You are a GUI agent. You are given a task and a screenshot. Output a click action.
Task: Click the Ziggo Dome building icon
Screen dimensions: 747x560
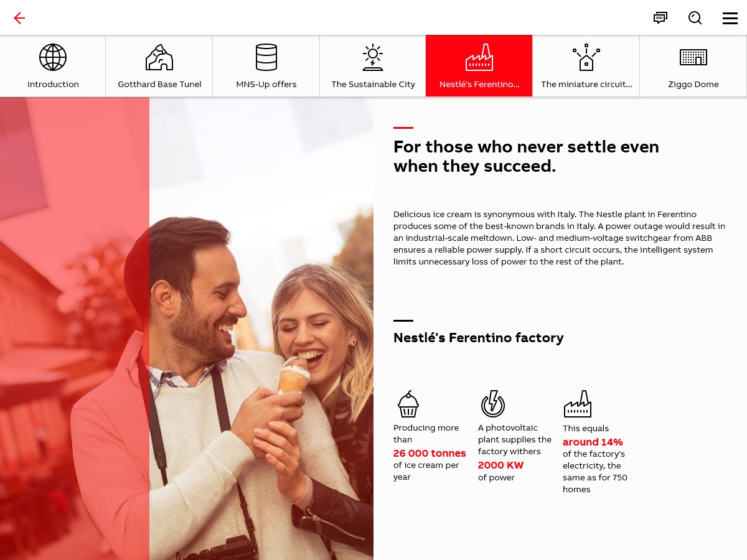pyautogui.click(x=693, y=57)
